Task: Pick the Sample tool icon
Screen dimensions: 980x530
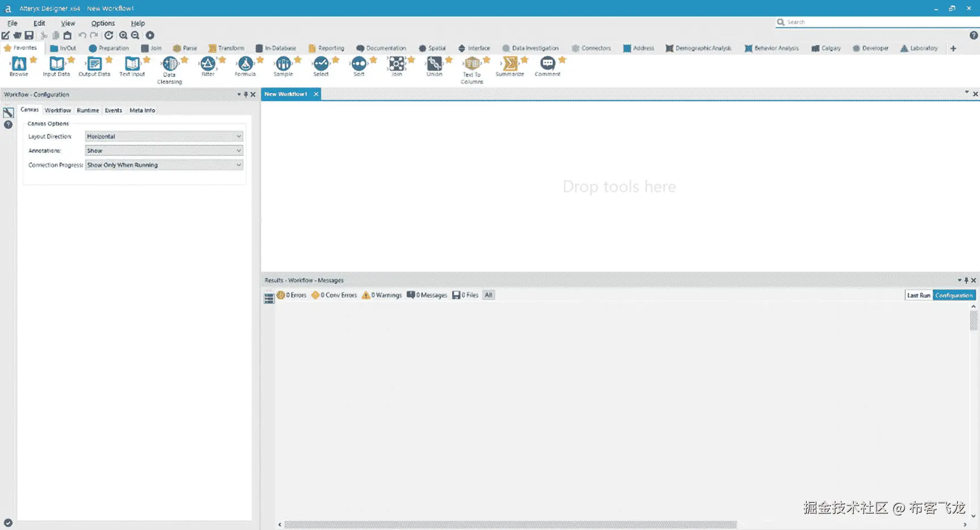Action: (283, 64)
